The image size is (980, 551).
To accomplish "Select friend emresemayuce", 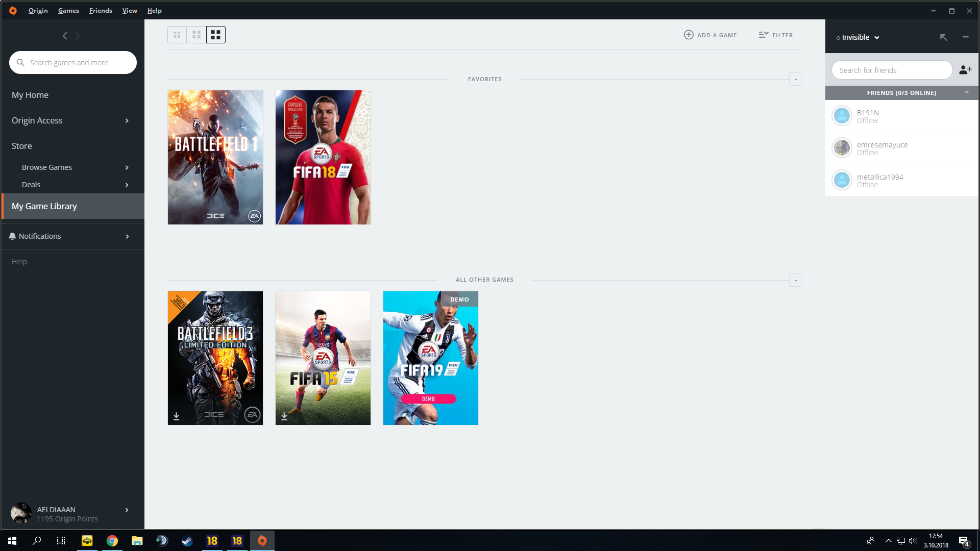I will (902, 148).
